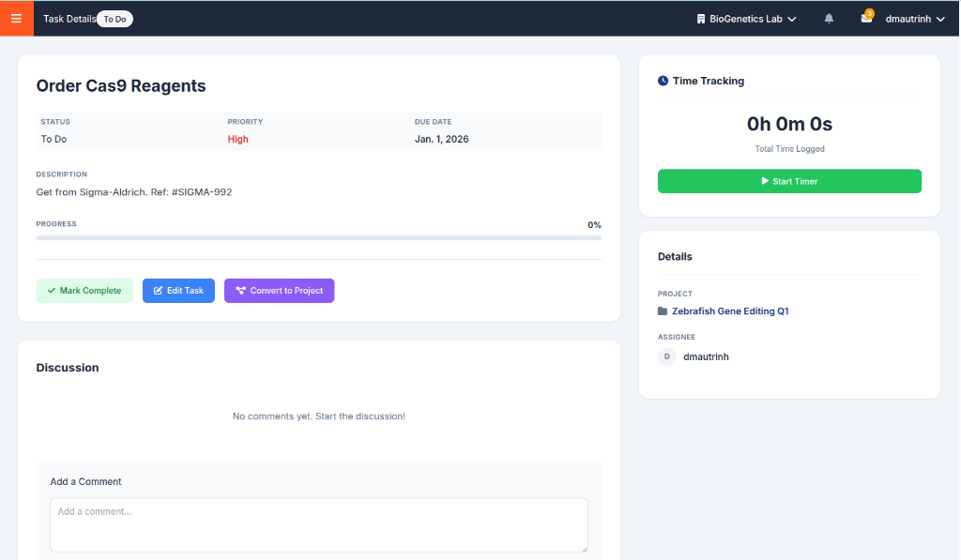Open the hamburger navigation menu
Viewport: 961px width, 560px height.
(x=15, y=18)
